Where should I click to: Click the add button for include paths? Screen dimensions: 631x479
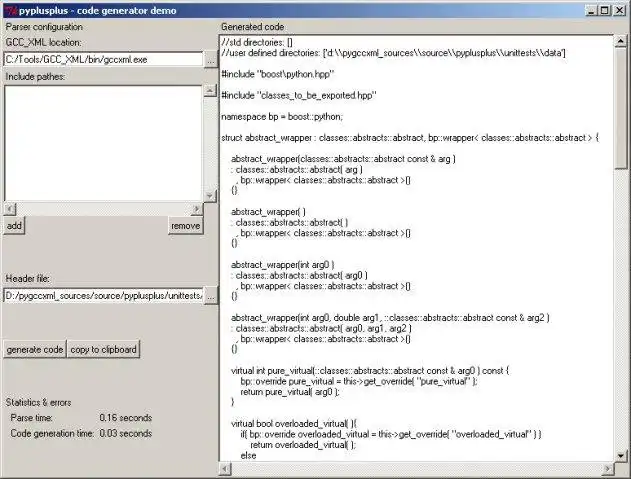14,226
